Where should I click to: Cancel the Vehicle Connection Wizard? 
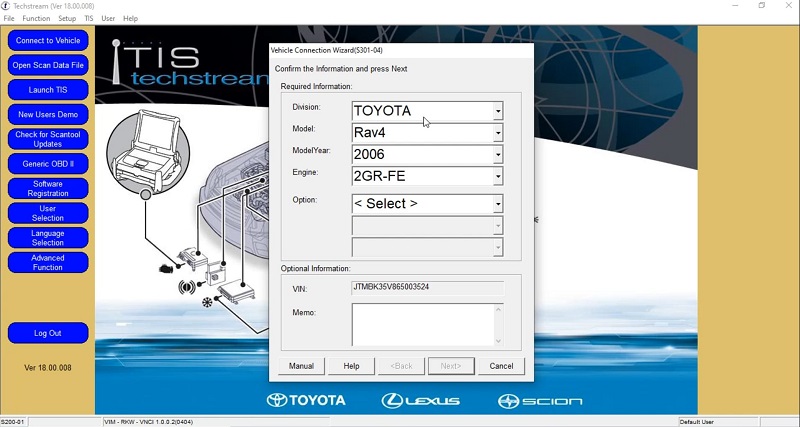click(501, 366)
